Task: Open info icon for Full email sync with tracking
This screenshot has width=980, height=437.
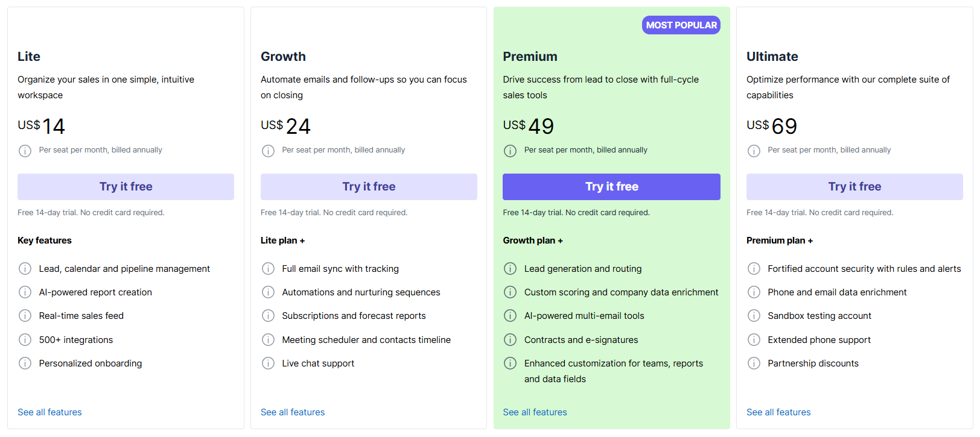Action: pyautogui.click(x=268, y=269)
